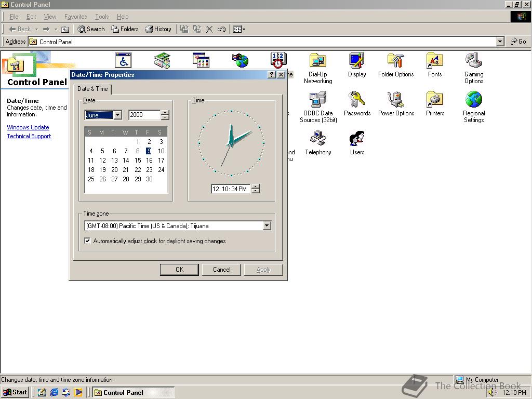Increase the year with up spinner
Screen dimensions: 532x399
coord(165,113)
